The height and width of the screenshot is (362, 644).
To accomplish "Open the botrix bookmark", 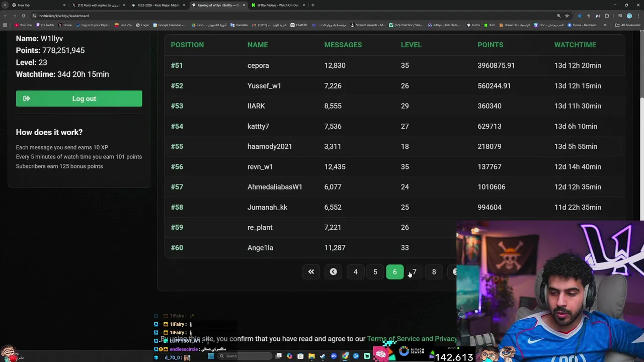I will coord(473,25).
